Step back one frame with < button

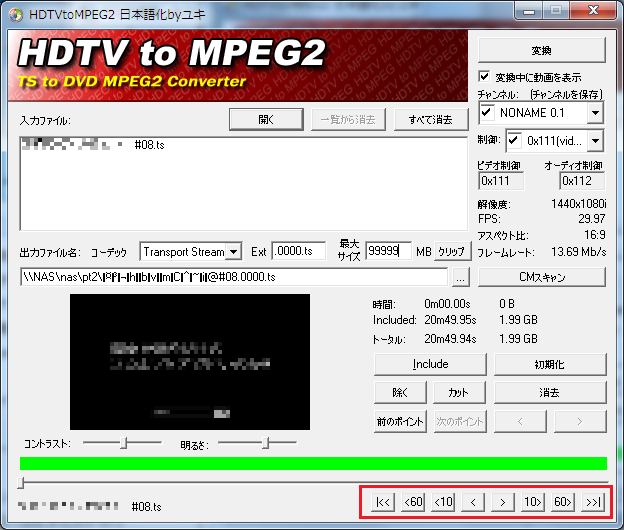pyautogui.click(x=473, y=501)
